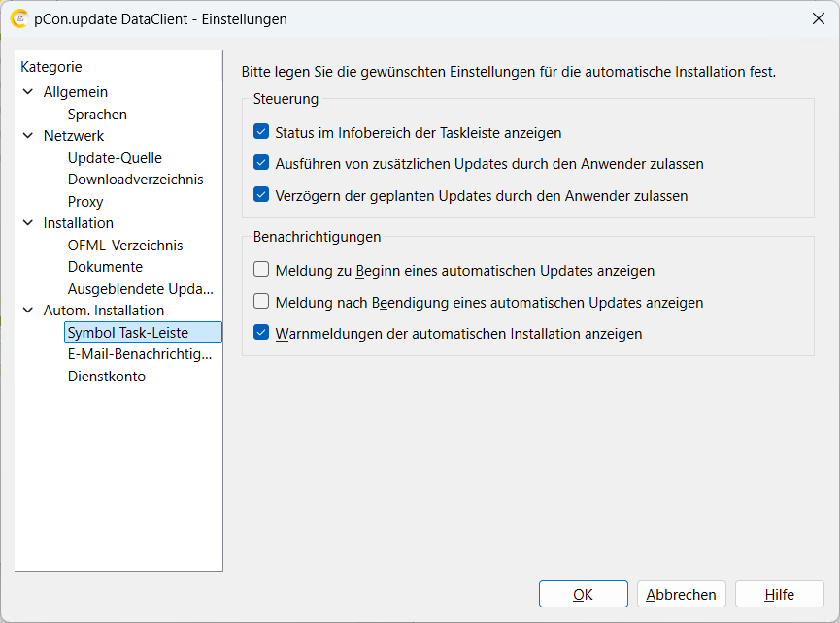Select the Netzwerk category
Viewport: 840px width, 623px height.
[x=74, y=136]
